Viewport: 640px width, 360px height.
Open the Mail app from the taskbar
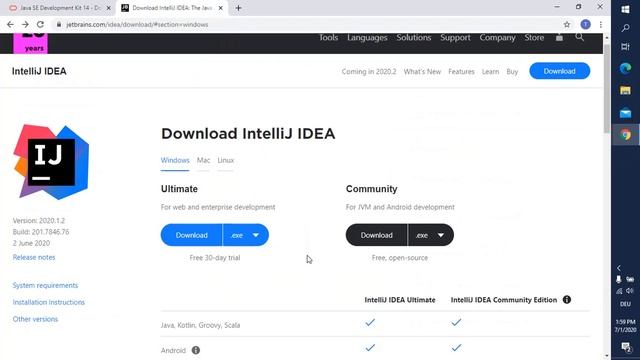tap(625, 113)
